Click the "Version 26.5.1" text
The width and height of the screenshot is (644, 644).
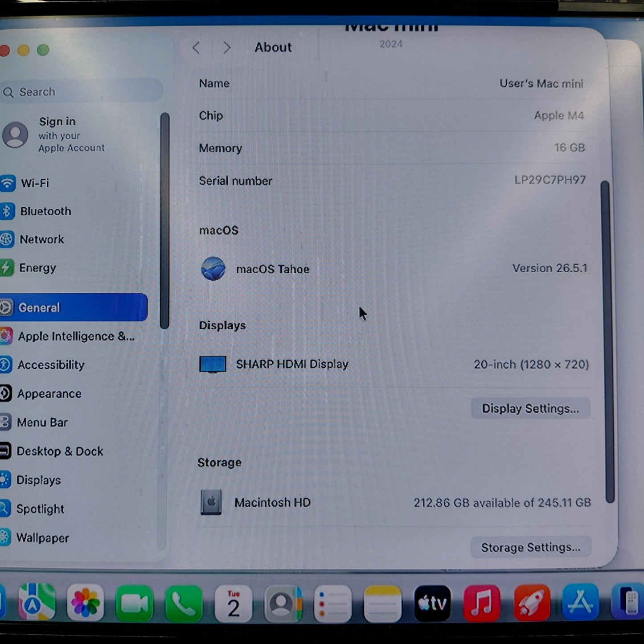(550, 268)
